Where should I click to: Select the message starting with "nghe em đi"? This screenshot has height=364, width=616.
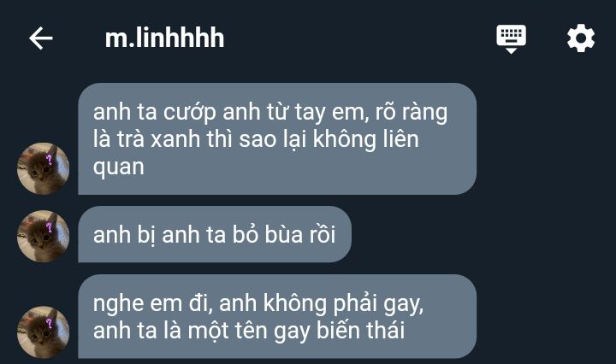coord(277,316)
